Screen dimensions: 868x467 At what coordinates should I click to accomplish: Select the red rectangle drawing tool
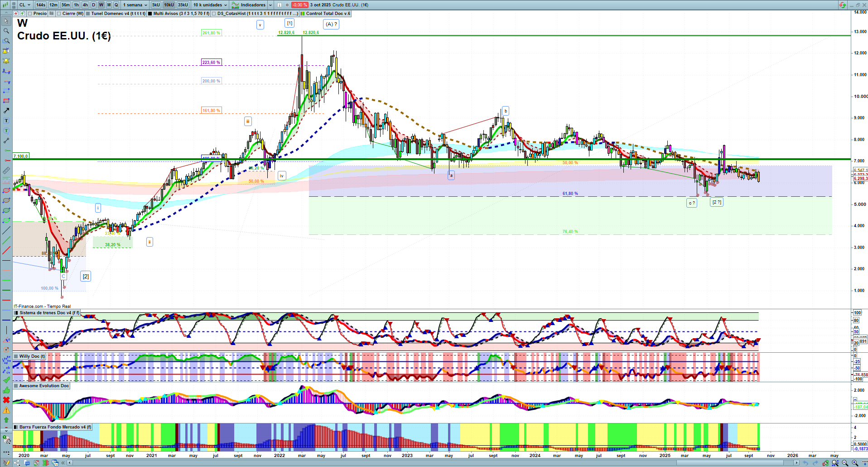(x=6, y=101)
